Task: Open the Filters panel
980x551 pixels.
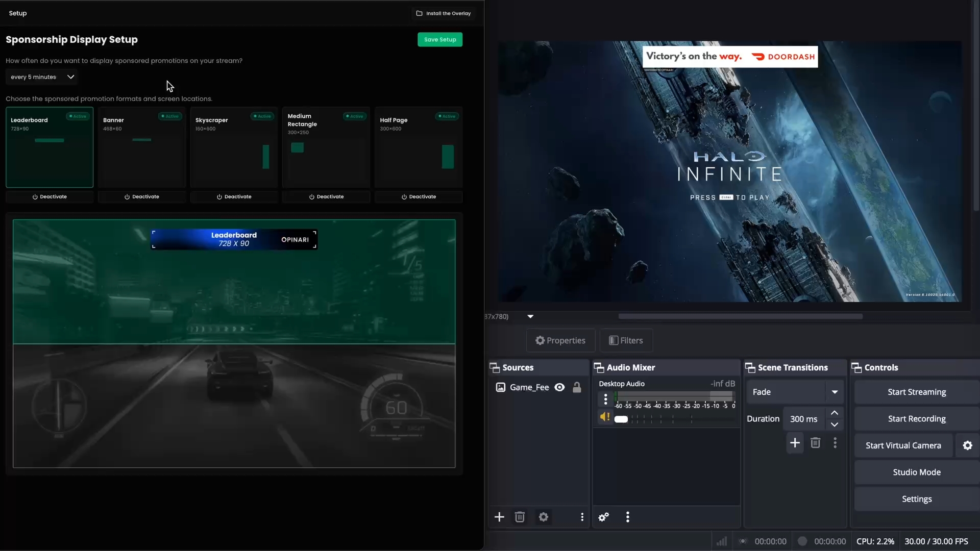Action: [x=625, y=340]
